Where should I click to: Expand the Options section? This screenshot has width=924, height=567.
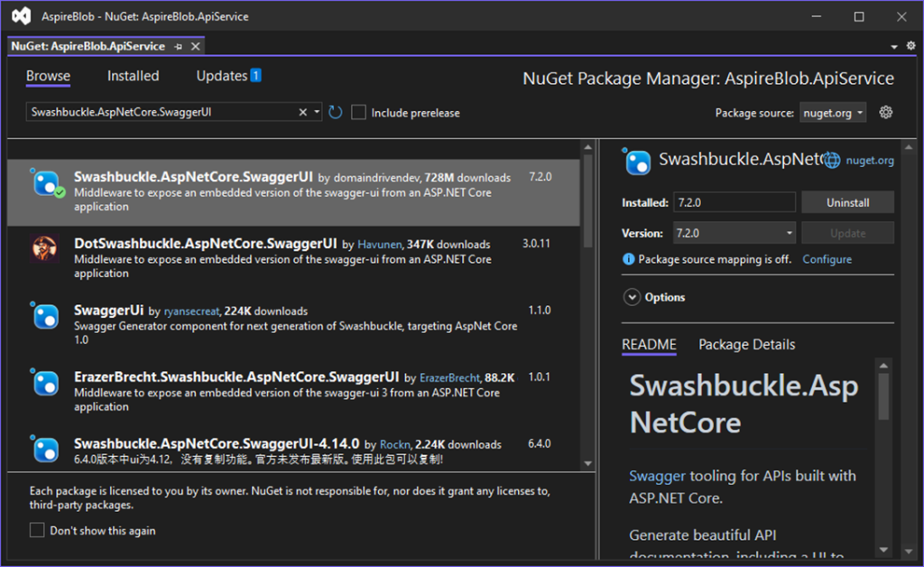[x=632, y=297]
